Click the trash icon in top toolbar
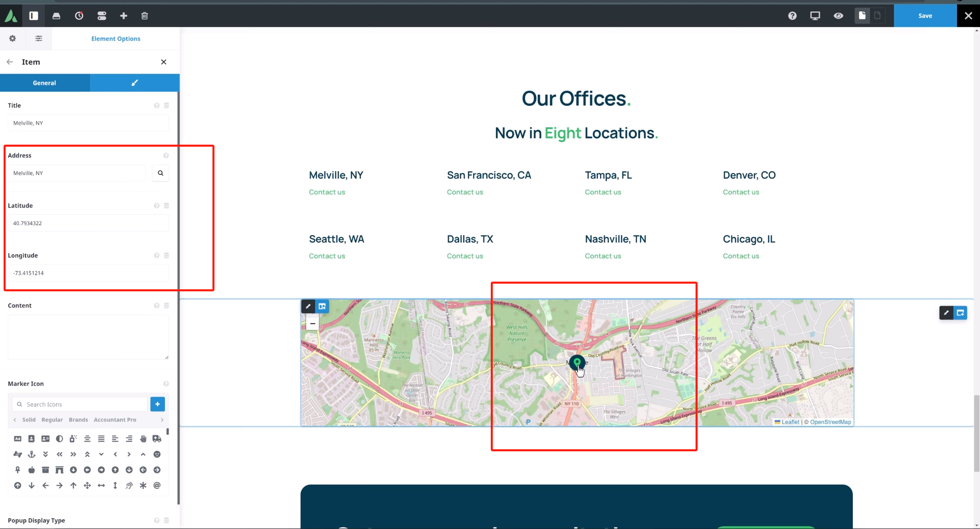This screenshot has height=529, width=980. (145, 16)
